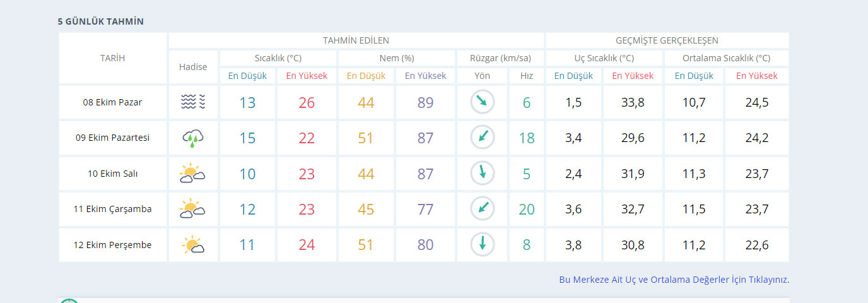Click the '5 GÜNLÜK TAHMİN' heading

click(x=101, y=21)
